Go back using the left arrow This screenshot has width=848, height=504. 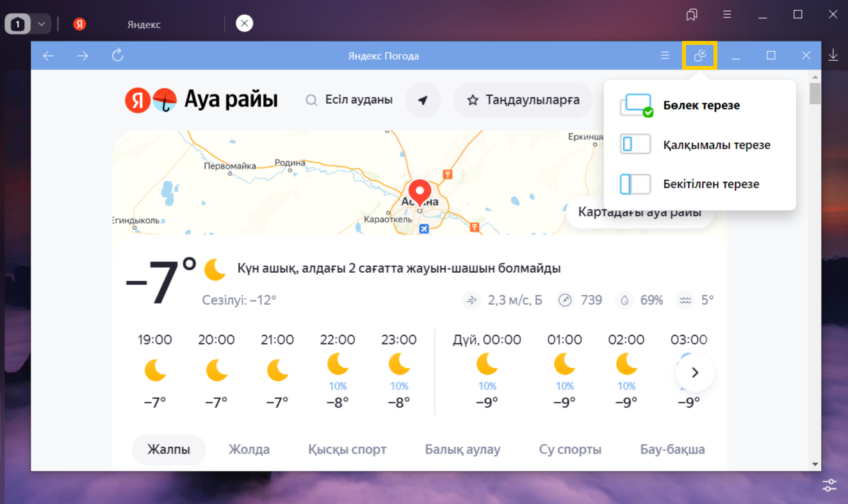click(49, 56)
